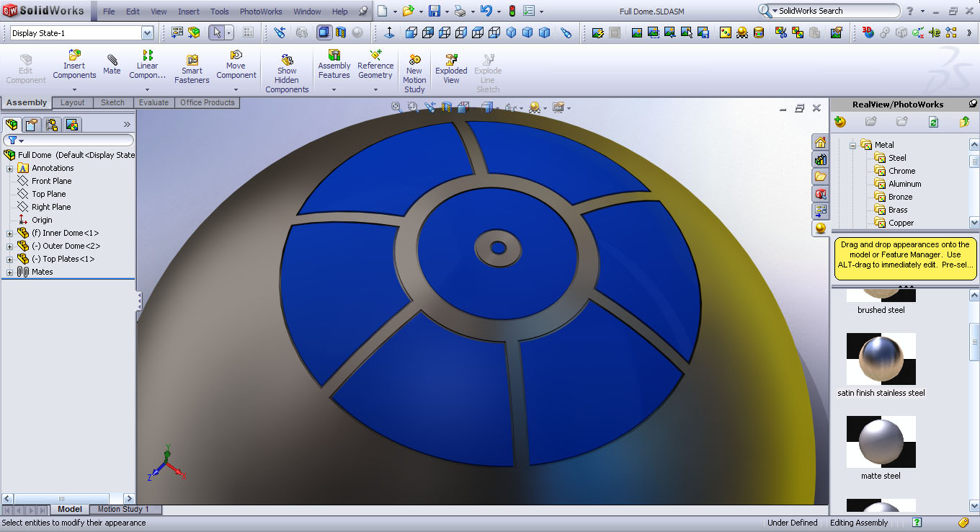The width and height of the screenshot is (980, 532).
Task: Select the Brass appearance folder
Action: click(x=891, y=210)
